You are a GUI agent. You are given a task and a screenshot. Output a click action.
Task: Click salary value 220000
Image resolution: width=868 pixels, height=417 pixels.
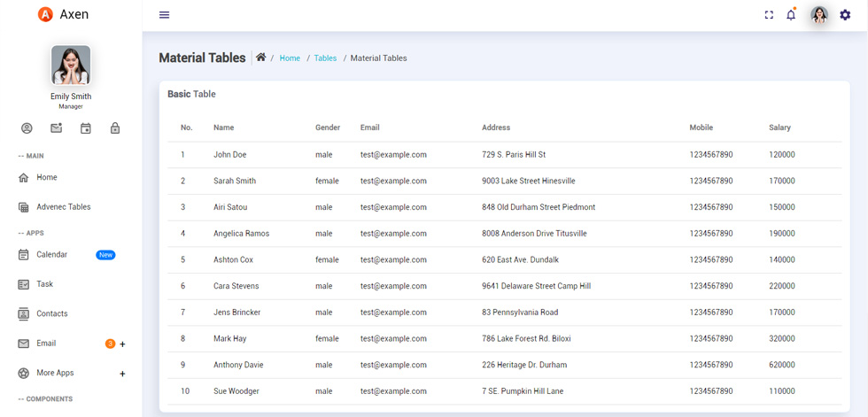click(781, 286)
